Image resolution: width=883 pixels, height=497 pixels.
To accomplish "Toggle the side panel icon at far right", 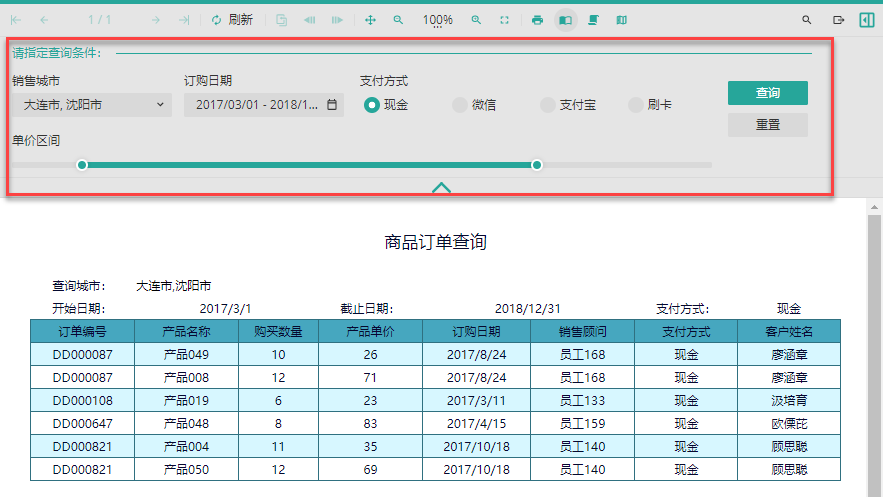I will (x=867, y=20).
